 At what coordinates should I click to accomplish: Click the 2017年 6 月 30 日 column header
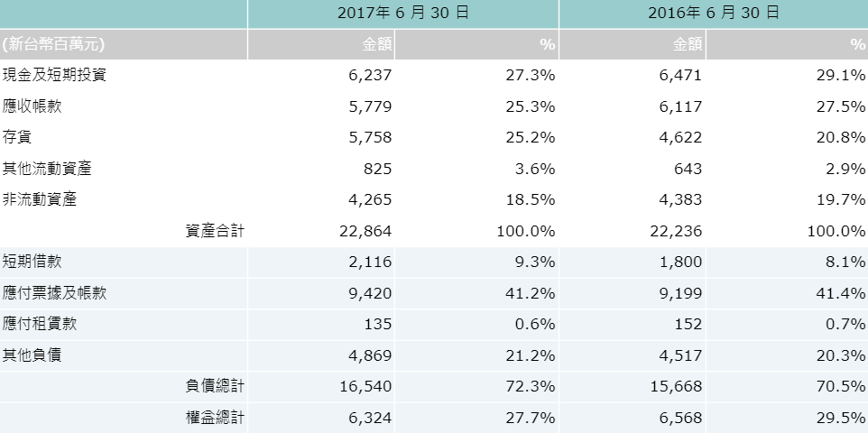402,14
